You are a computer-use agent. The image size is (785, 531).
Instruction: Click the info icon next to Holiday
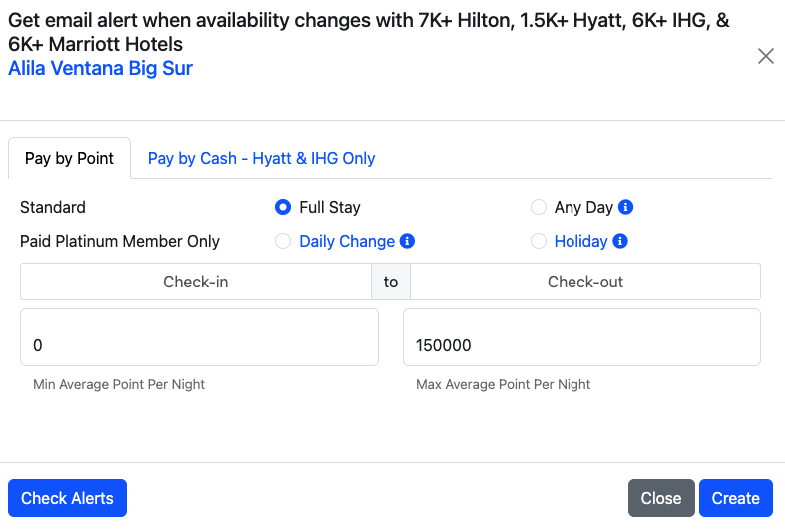(x=620, y=241)
